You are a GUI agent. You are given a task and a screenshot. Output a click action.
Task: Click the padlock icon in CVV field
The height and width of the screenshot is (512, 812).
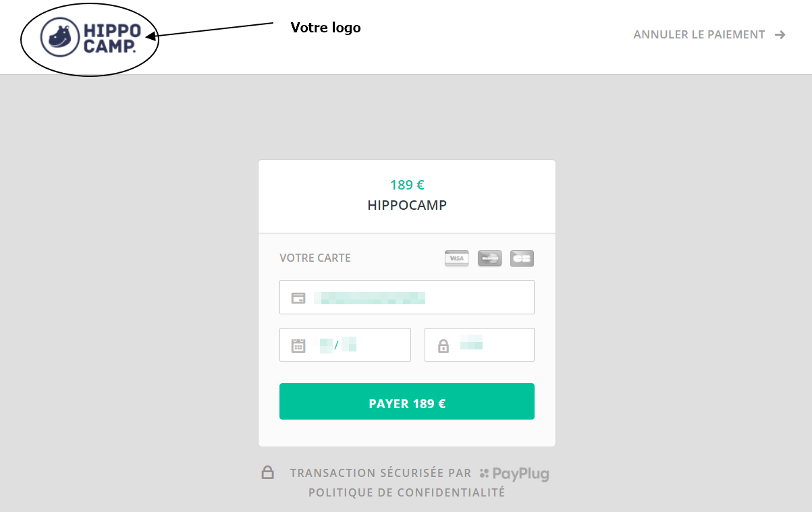[443, 345]
